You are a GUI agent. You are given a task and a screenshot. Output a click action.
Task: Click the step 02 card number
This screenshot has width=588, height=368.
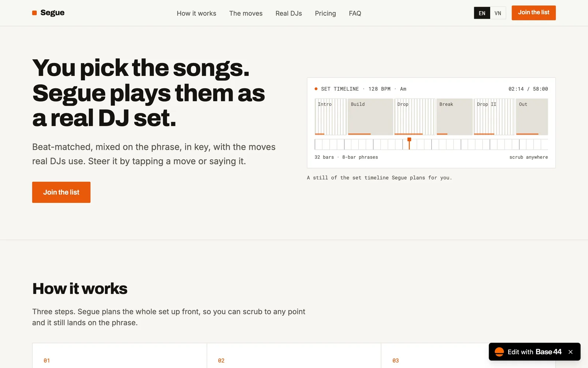tap(221, 361)
